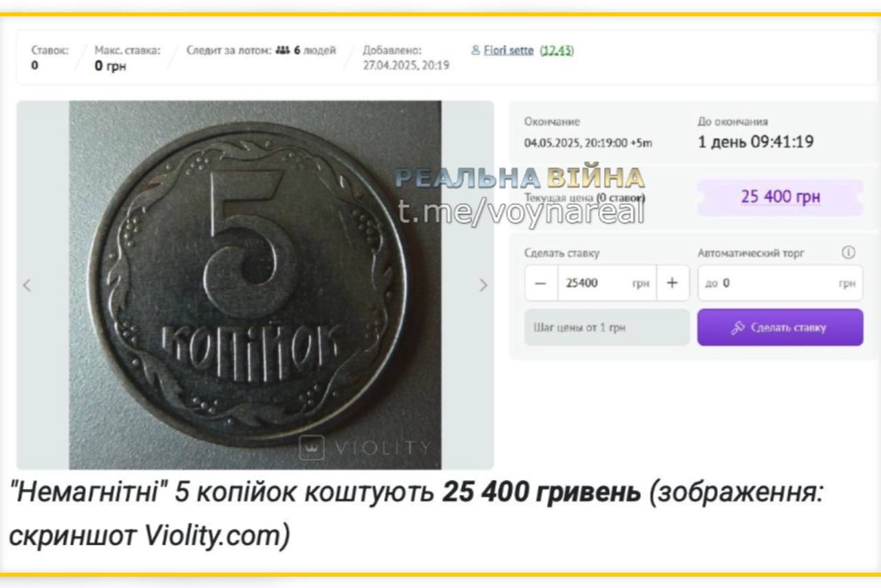Image resolution: width=881 pixels, height=588 pixels.
Task: Click the Шаг цены от 1 грн box
Action: 607,327
